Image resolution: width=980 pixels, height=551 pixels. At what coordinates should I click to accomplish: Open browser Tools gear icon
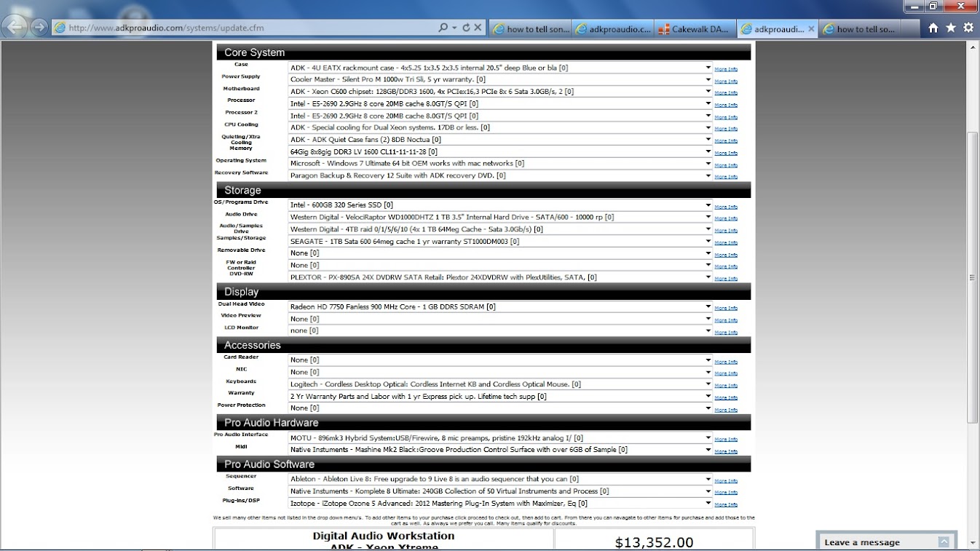(x=968, y=28)
